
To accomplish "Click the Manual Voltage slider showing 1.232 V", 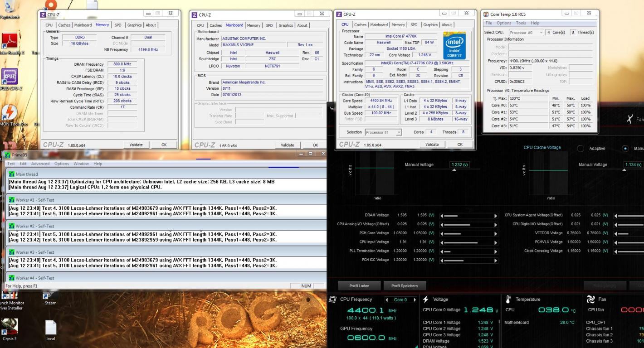I will 454,170.
